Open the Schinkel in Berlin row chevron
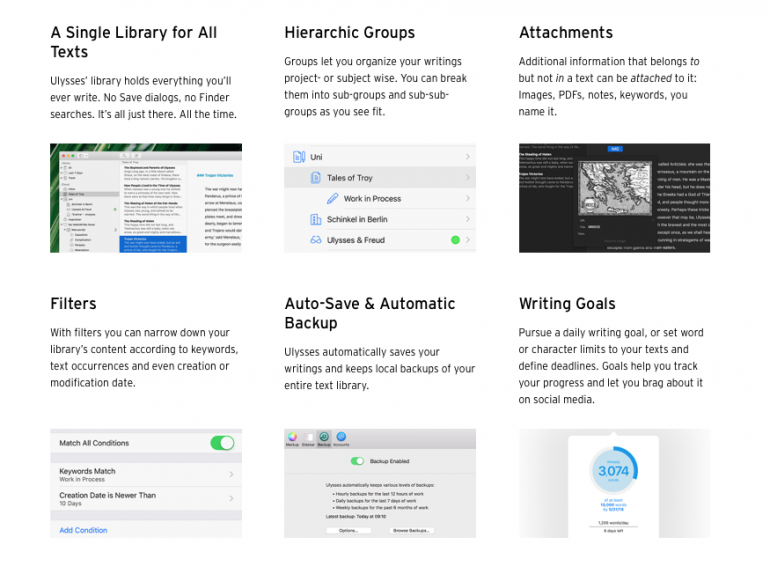Image resolution: width=770 pixels, height=574 pixels. point(468,219)
